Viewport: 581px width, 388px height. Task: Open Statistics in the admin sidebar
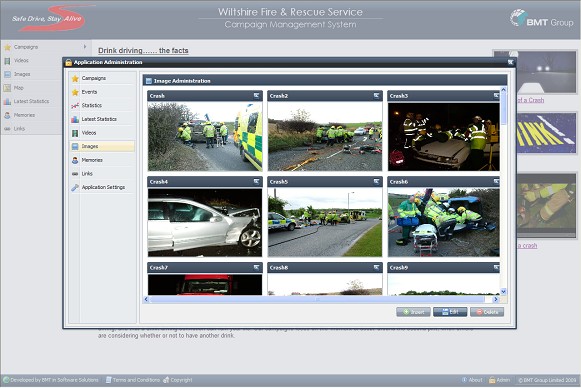[102, 106]
